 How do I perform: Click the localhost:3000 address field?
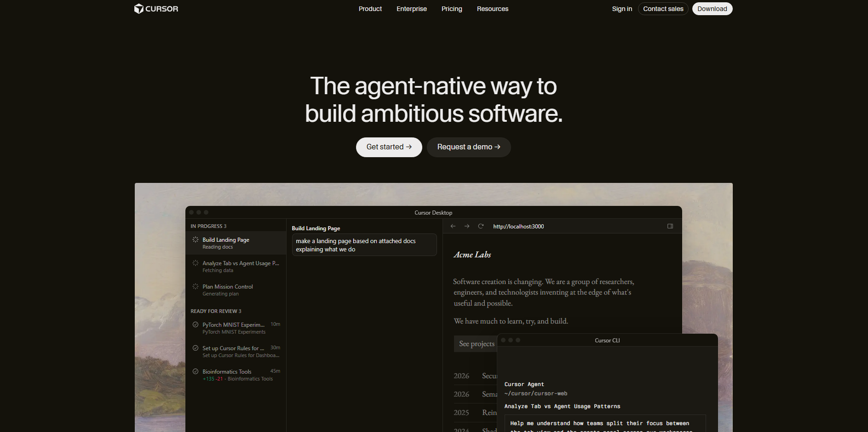518,227
